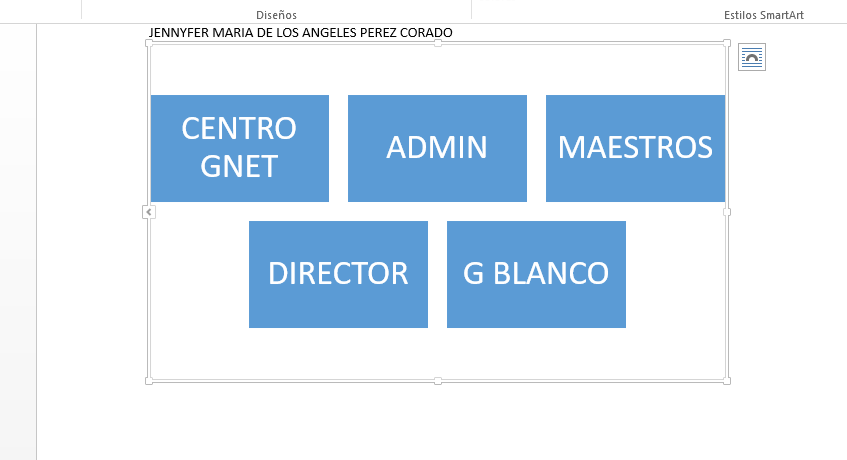This screenshot has width=847, height=460.
Task: Click the top-right corner sizing handle
Action: coord(727,43)
